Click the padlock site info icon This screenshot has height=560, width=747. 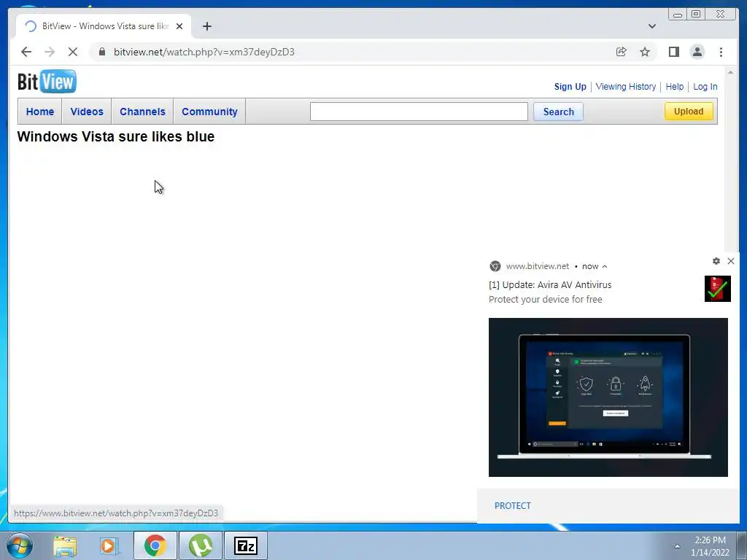[x=102, y=52]
